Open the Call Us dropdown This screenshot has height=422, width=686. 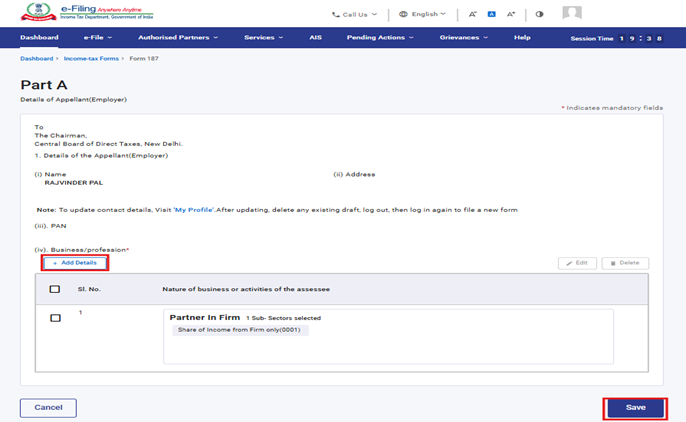[x=354, y=15]
